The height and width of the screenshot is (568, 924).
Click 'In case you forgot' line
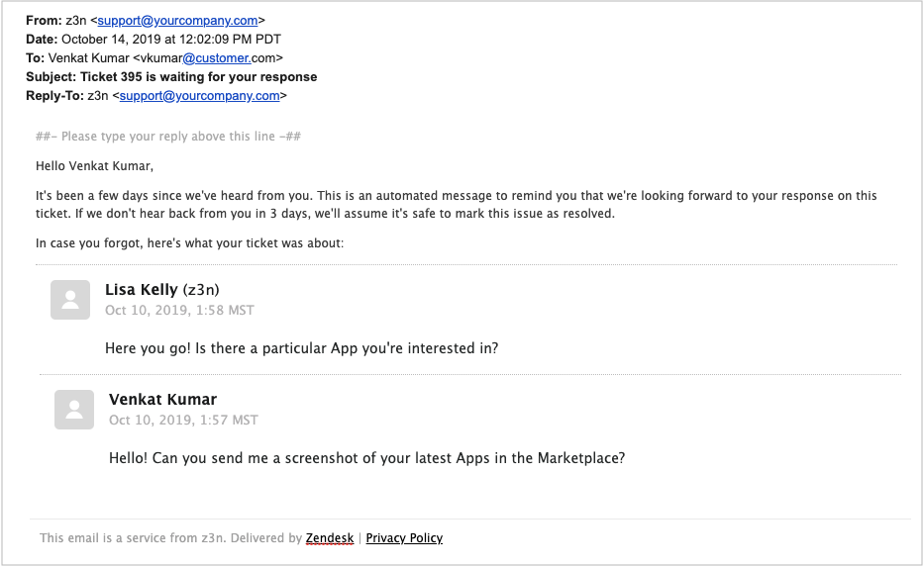coord(189,243)
